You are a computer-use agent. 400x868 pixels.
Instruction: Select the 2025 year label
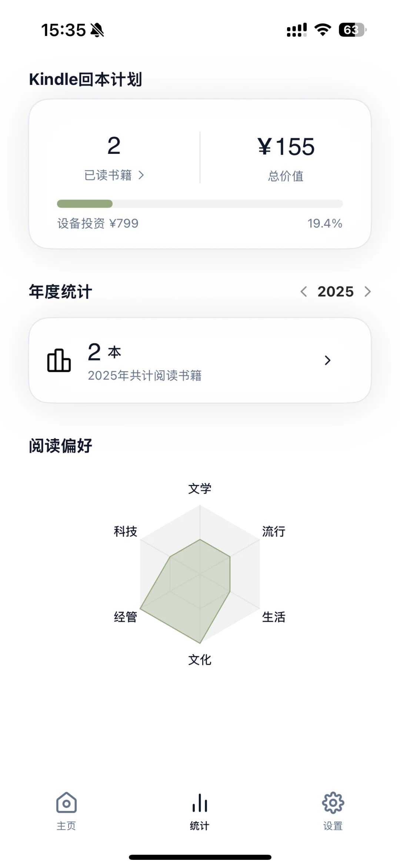(x=336, y=291)
